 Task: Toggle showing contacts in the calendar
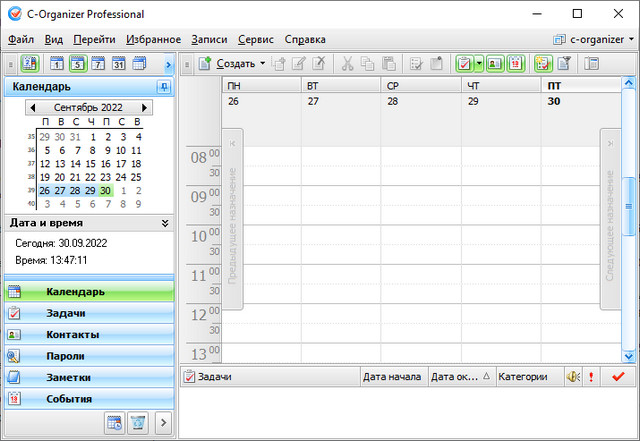(x=495, y=64)
